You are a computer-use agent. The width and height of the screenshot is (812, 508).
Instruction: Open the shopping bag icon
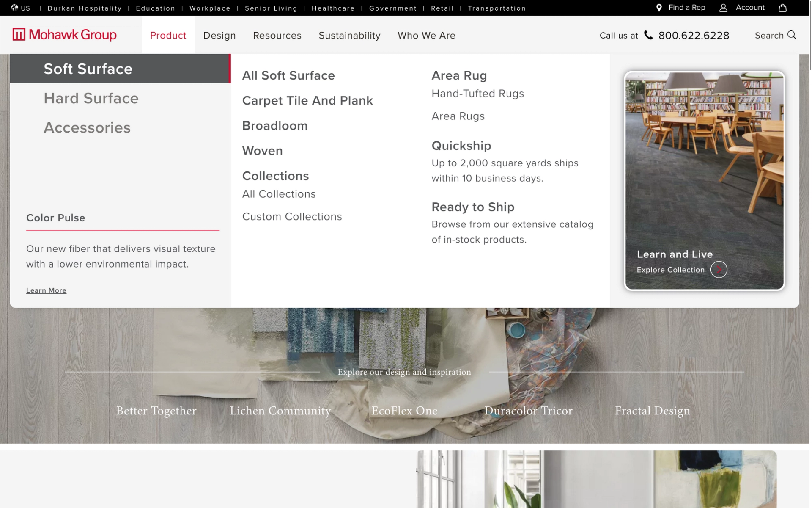pyautogui.click(x=782, y=8)
